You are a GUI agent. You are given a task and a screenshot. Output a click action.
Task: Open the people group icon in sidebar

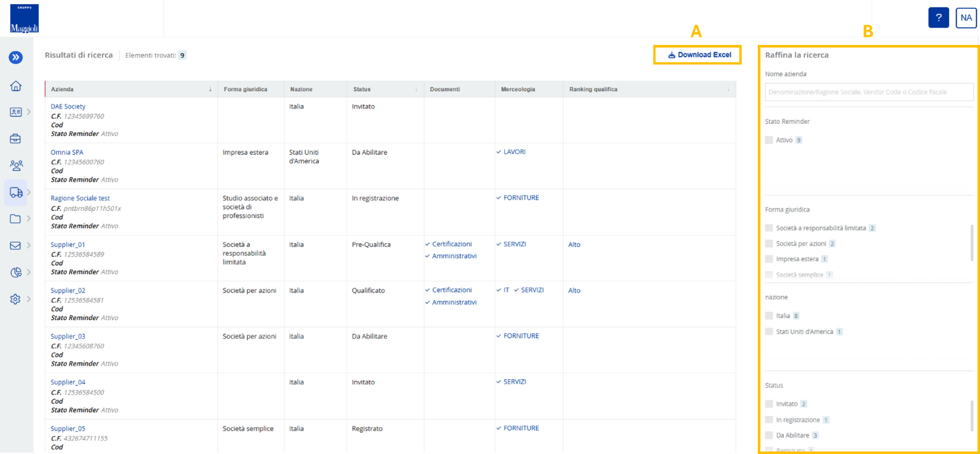pyautogui.click(x=15, y=165)
